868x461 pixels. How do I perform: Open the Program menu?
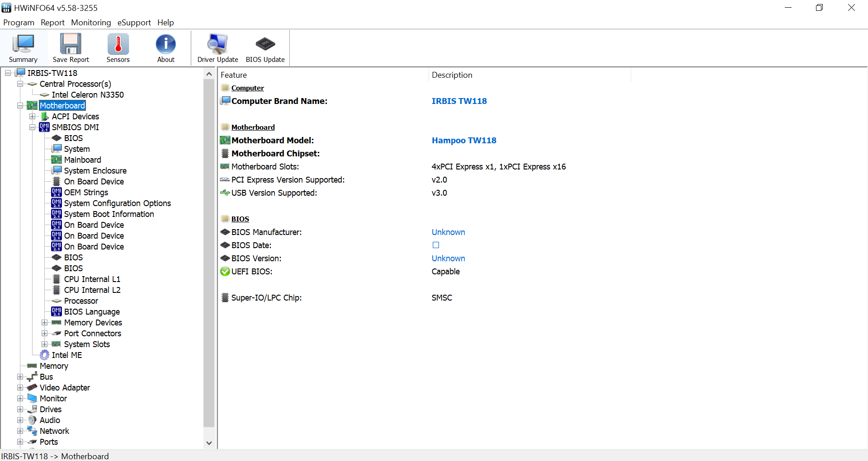click(19, 23)
